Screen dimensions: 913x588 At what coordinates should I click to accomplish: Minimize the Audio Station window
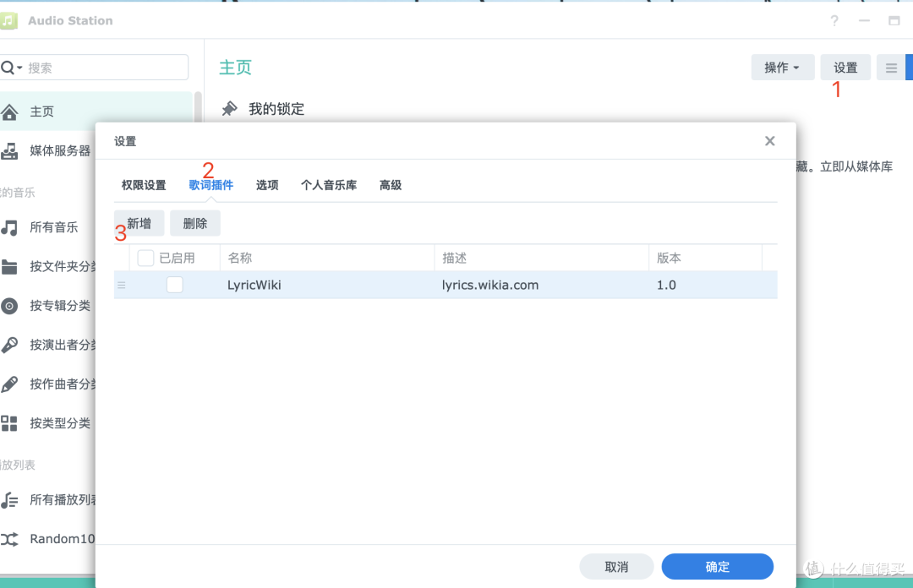click(x=864, y=21)
